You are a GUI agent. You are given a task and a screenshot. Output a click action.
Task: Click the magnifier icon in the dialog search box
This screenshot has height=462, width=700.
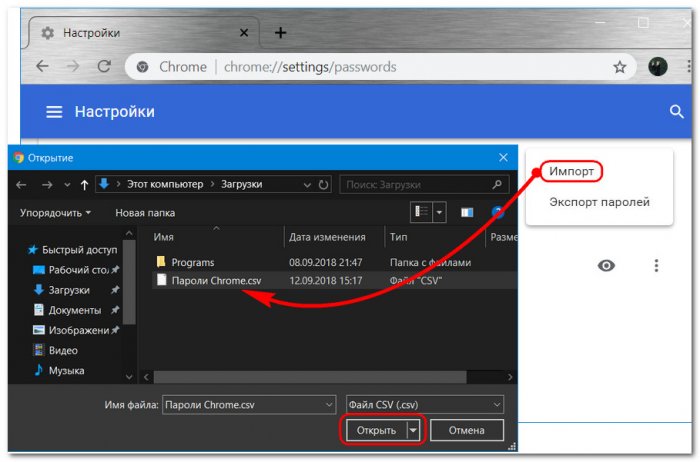click(497, 184)
